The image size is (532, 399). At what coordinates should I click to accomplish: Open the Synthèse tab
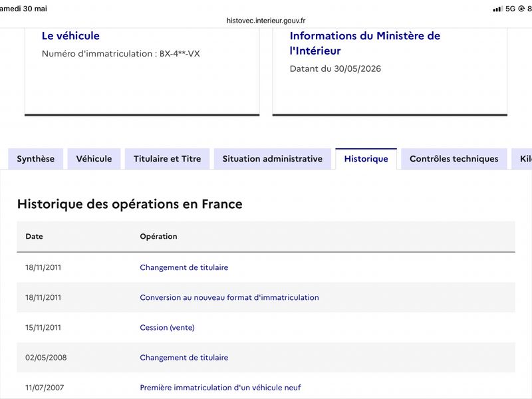36,159
